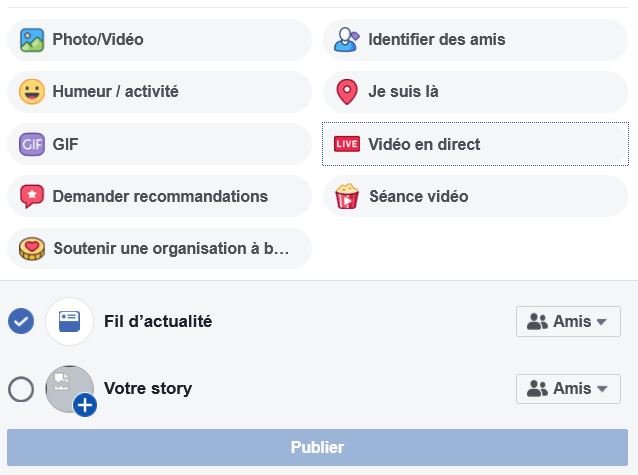The width and height of the screenshot is (638, 475).
Task: Click the Identifier des amis person icon
Action: point(347,40)
